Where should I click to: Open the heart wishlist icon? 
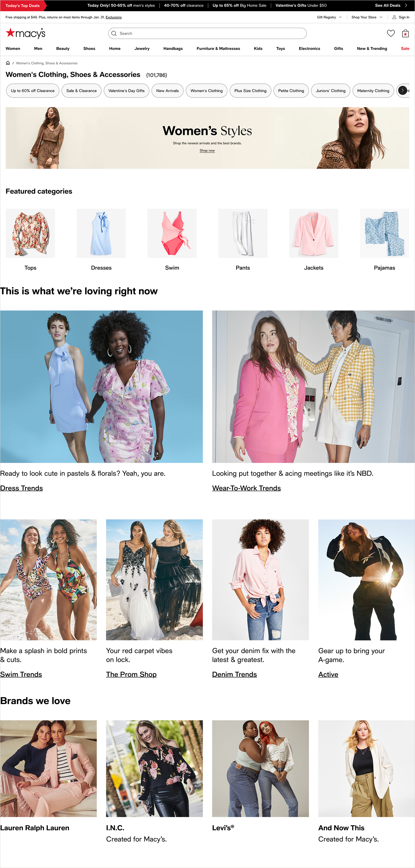pos(390,33)
